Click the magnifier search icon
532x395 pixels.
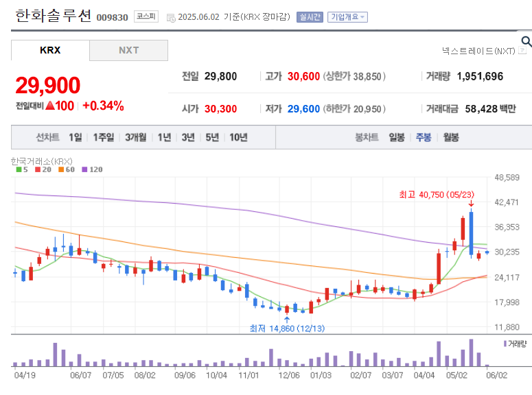point(527,41)
